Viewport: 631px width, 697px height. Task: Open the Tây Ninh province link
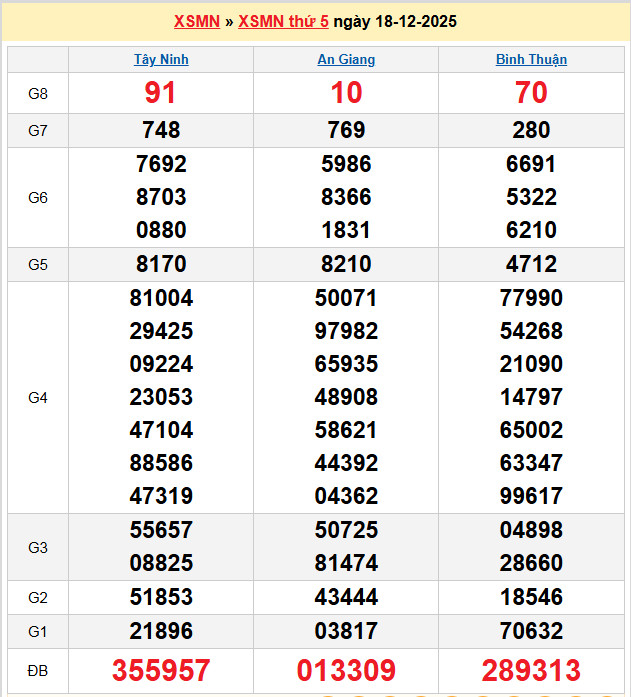point(161,59)
